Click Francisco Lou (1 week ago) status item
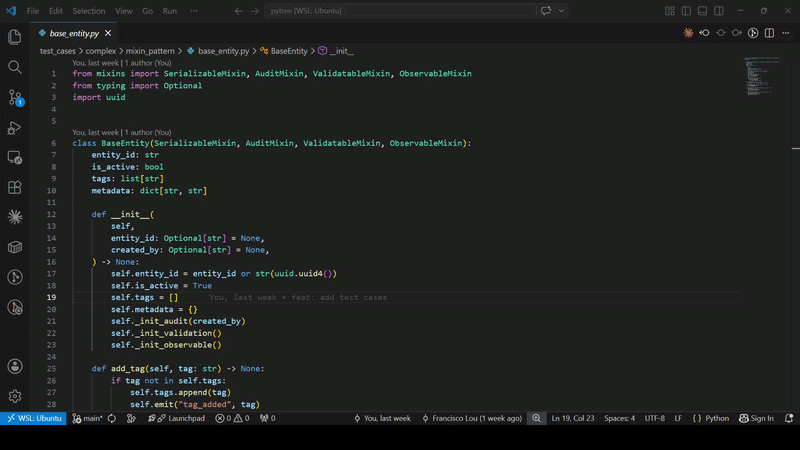 pyautogui.click(x=472, y=418)
